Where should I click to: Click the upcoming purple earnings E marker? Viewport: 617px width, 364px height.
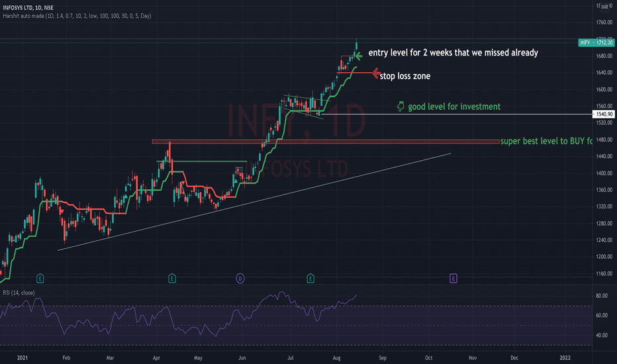(453, 279)
